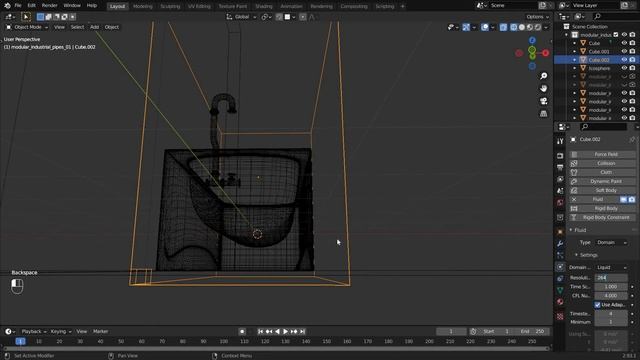Image resolution: width=640 pixels, height=360 pixels.
Task: Open the Object properties tab icon
Action: click(x=560, y=232)
